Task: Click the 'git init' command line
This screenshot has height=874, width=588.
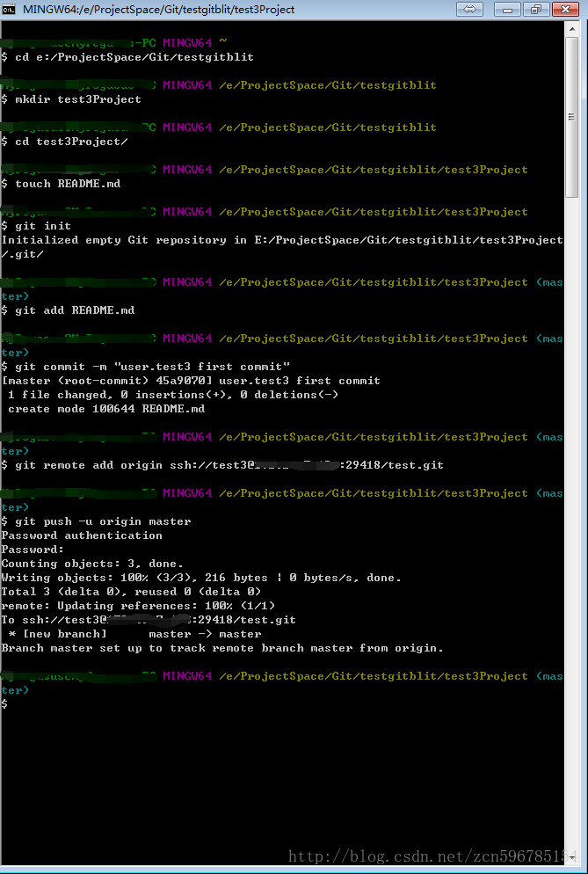Action: (x=36, y=226)
